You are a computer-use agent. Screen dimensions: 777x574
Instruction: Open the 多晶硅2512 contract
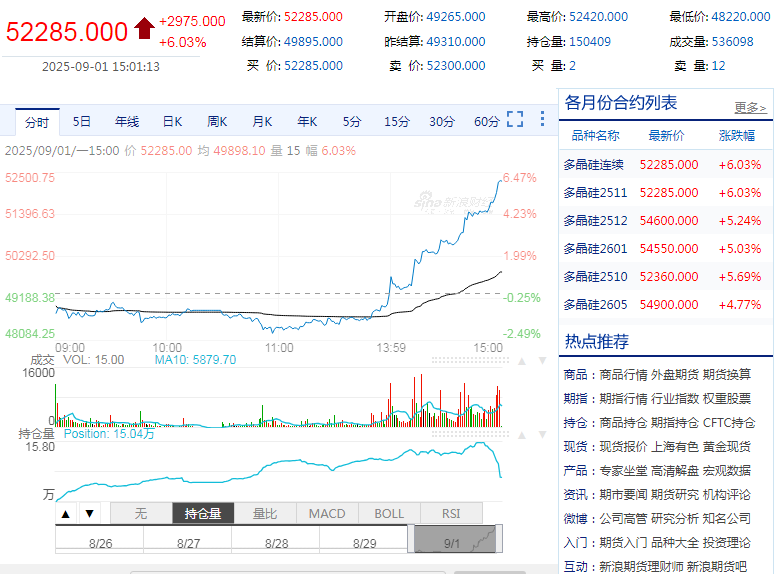pos(595,221)
